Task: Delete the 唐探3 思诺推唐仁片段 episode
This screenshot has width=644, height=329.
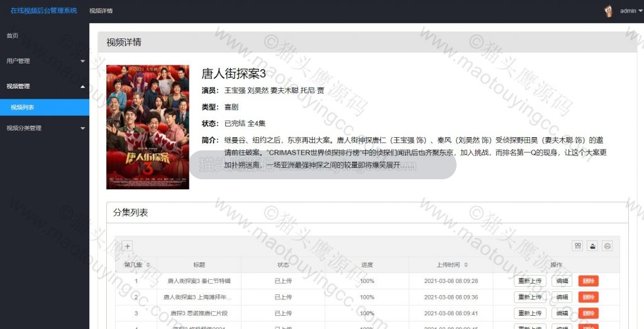Action: [x=589, y=313]
